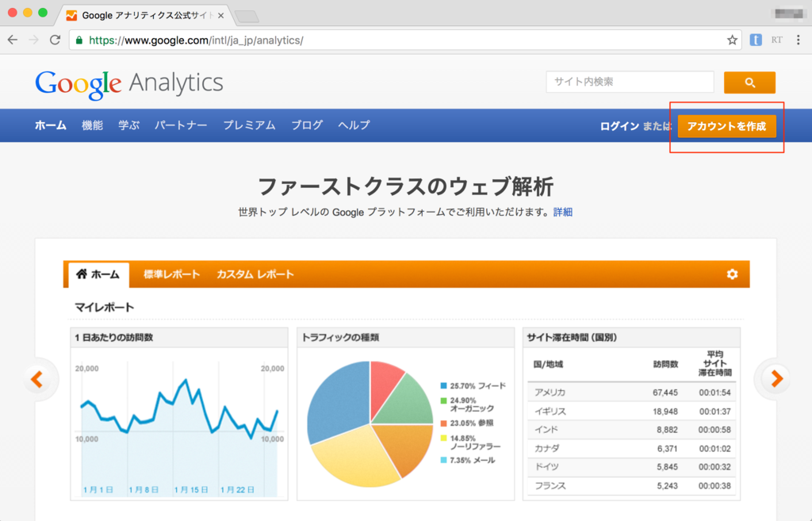
Task: Click the URL address bar
Action: tap(404, 40)
